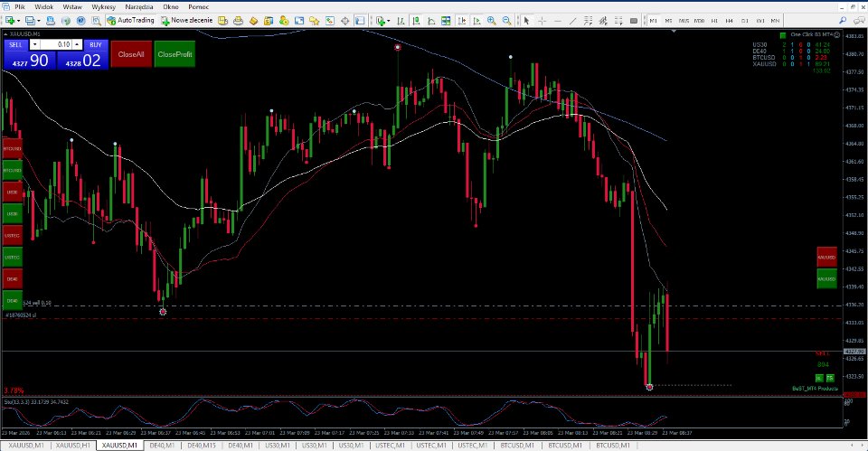Switch timeframe to MN
Viewport: 868px width, 451px height.
coord(775,21)
